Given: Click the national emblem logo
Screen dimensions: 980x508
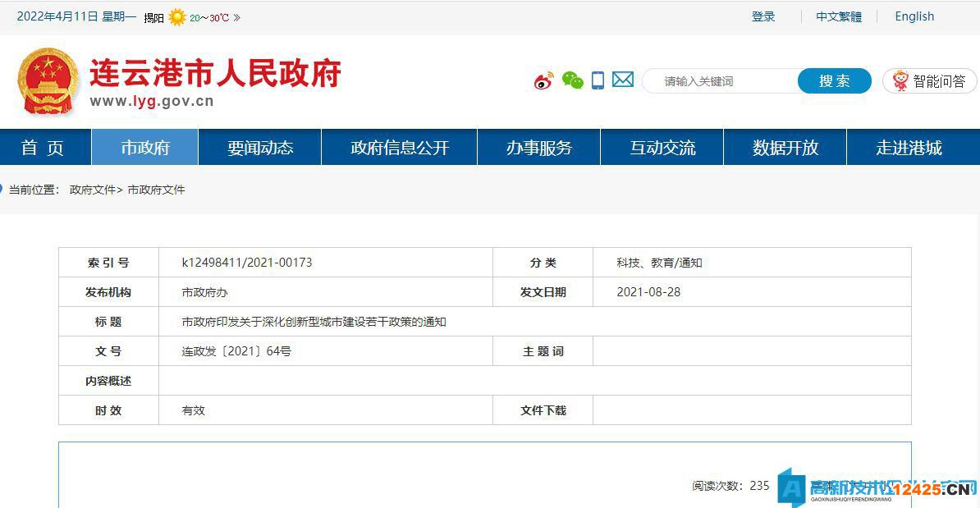Looking at the screenshot, I should click(48, 80).
